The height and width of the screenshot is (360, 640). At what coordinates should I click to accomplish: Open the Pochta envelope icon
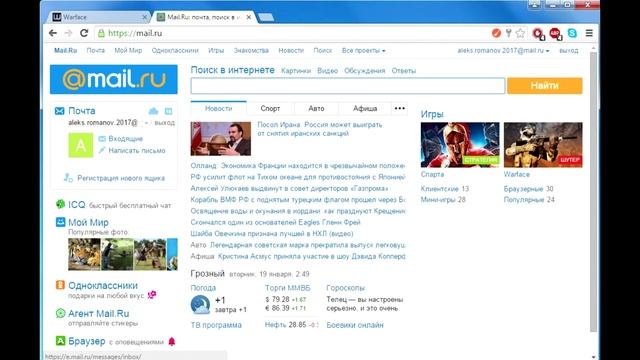[60, 111]
